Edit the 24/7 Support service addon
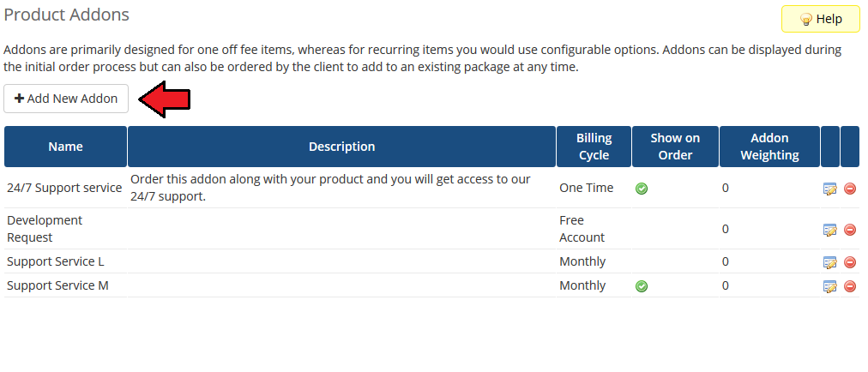The width and height of the screenshot is (868, 372). coord(829,189)
